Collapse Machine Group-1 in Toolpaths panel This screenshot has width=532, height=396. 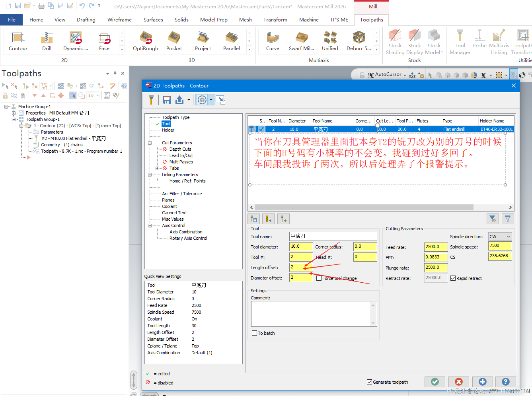(x=6, y=107)
